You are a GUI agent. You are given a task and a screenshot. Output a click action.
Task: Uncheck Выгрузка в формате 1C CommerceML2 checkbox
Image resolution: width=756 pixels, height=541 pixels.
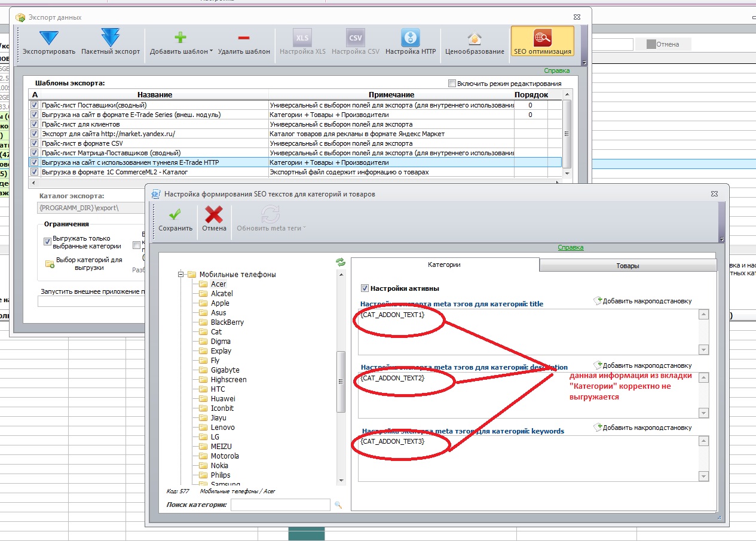[x=35, y=172]
